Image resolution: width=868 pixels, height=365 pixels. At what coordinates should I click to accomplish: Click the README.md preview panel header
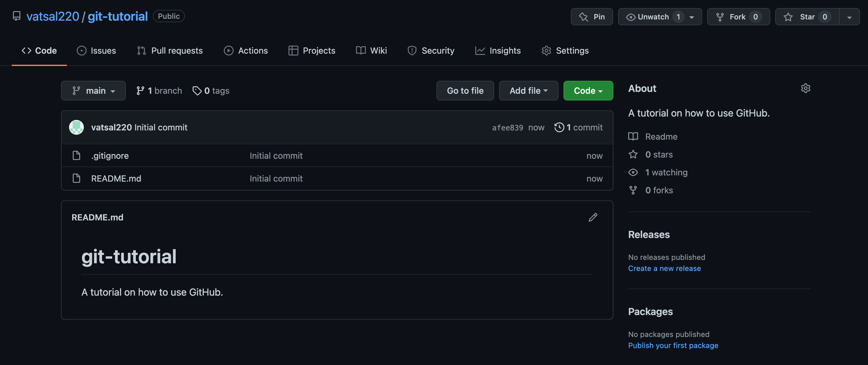(x=97, y=217)
